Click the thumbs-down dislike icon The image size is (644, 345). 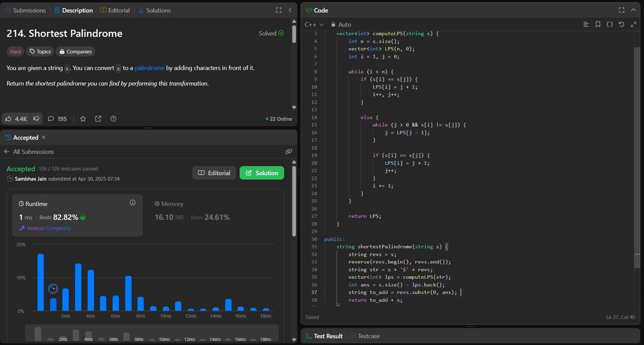[36, 119]
